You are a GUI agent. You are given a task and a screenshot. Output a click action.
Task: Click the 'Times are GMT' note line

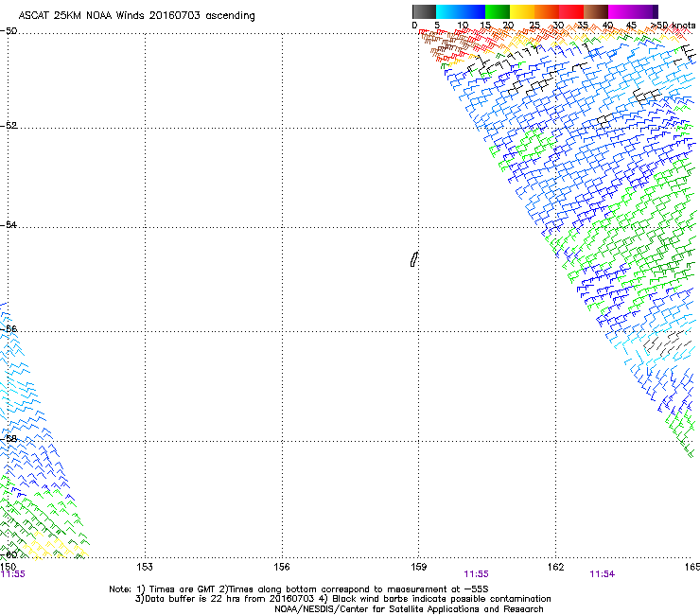[x=299, y=589]
